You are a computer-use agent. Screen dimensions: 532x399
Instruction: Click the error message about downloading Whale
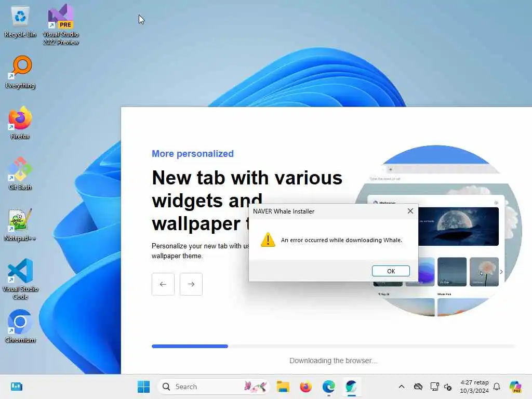click(341, 240)
